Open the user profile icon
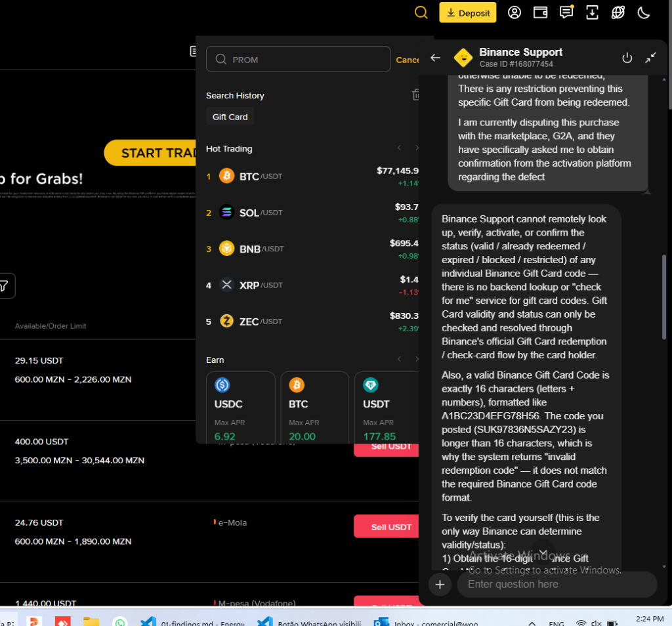 point(514,12)
